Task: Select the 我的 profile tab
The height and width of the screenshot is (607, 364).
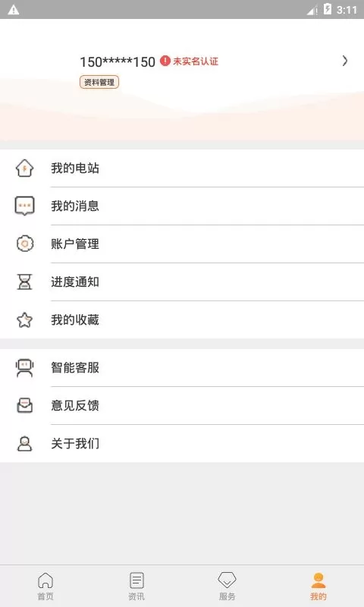Action: tap(318, 586)
